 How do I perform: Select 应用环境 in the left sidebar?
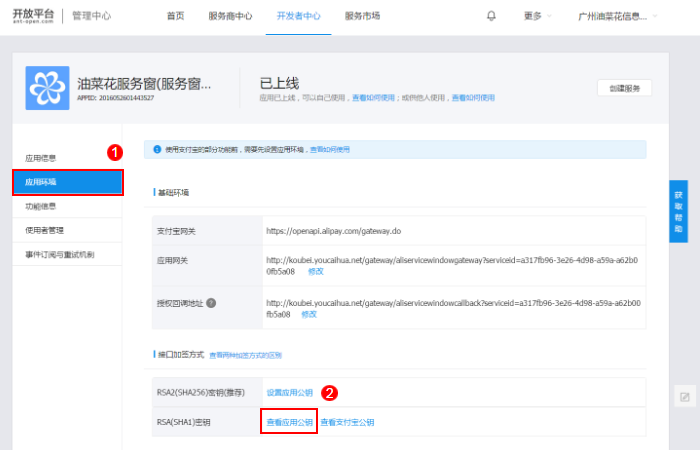[67, 182]
